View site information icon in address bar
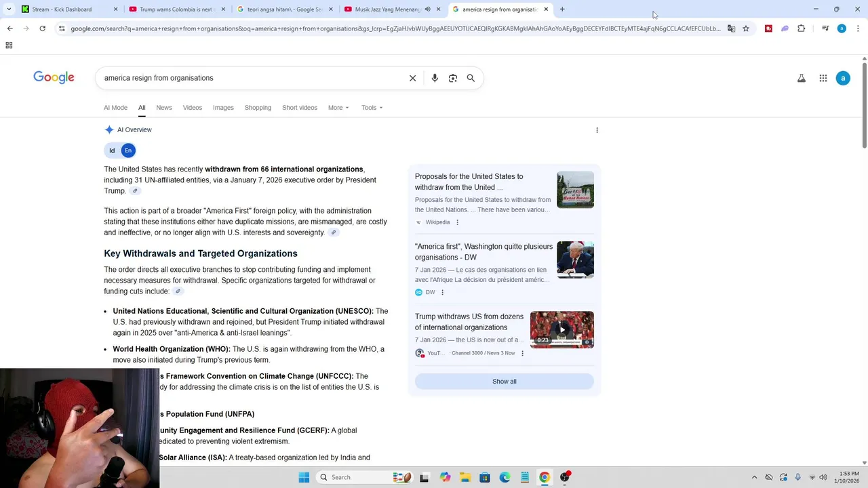The image size is (868, 488). point(62,28)
